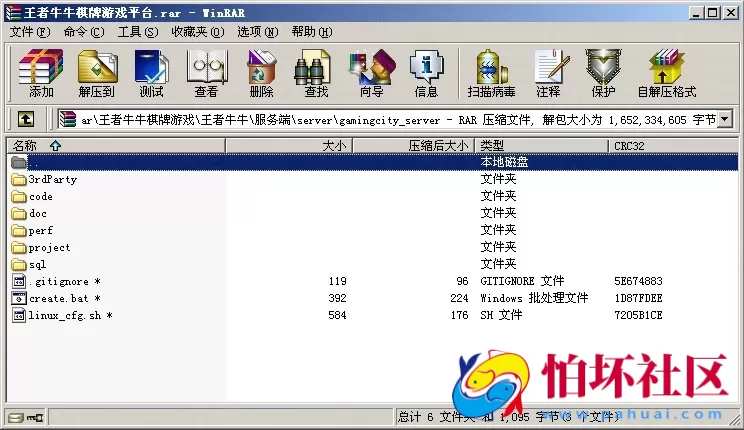Select the parent '..' row
The width and height of the screenshot is (744, 430).
(x=372, y=162)
